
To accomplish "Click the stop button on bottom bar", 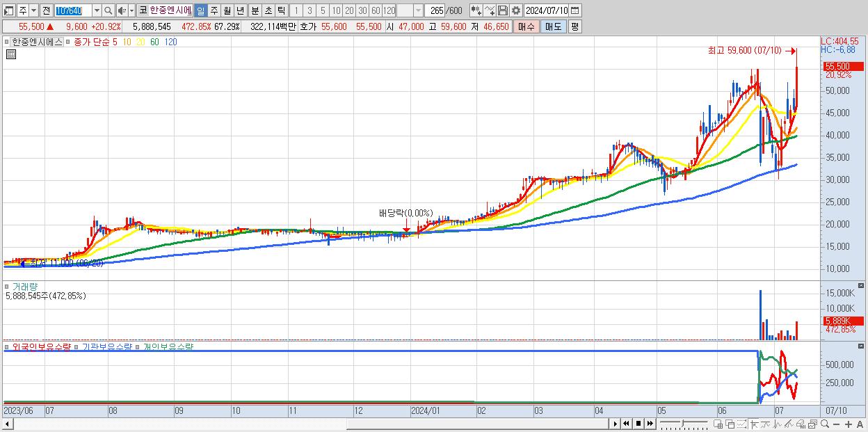I will [x=638, y=424].
